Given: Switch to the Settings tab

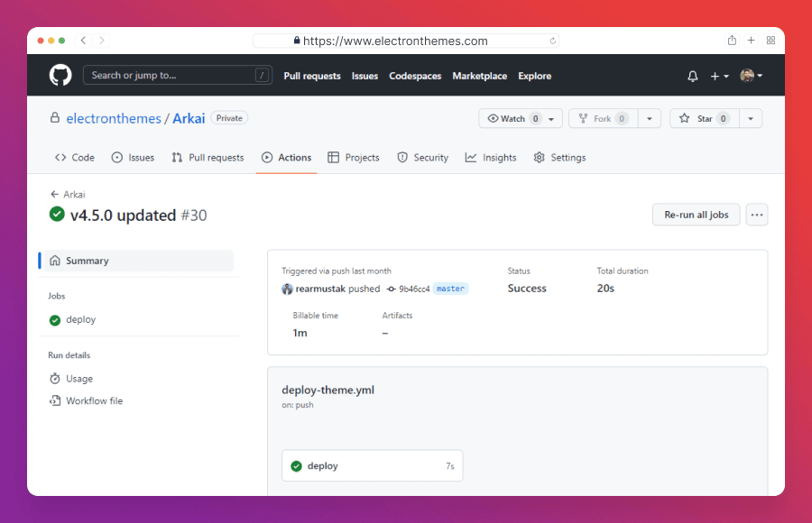Looking at the screenshot, I should tap(559, 158).
